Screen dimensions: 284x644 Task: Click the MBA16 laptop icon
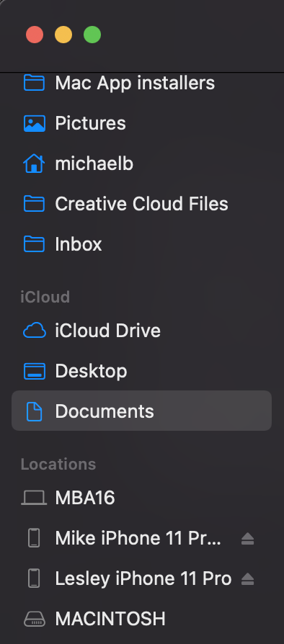point(34,498)
